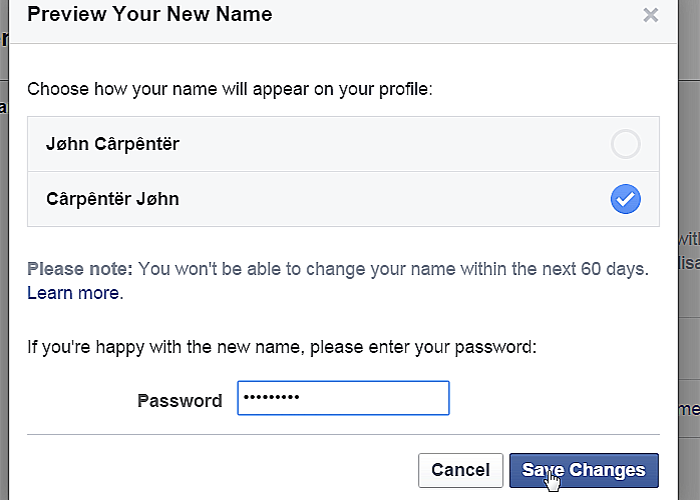This screenshot has height=500, width=700.
Task: Click the bold Please note text
Action: tap(80, 269)
